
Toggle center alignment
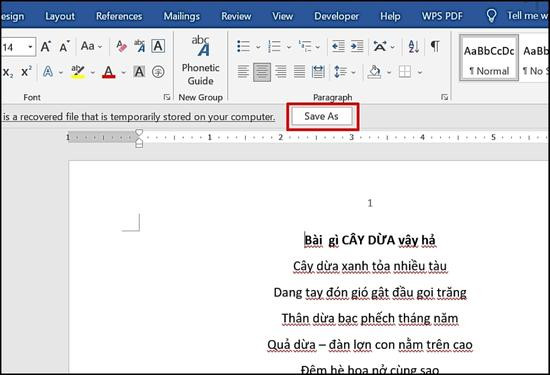pyautogui.click(x=262, y=72)
